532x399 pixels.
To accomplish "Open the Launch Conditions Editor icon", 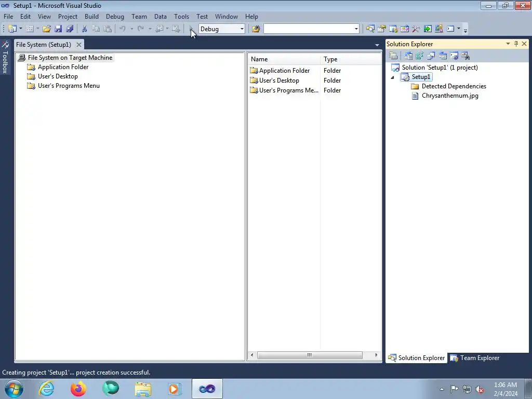I will pyautogui.click(x=465, y=56).
